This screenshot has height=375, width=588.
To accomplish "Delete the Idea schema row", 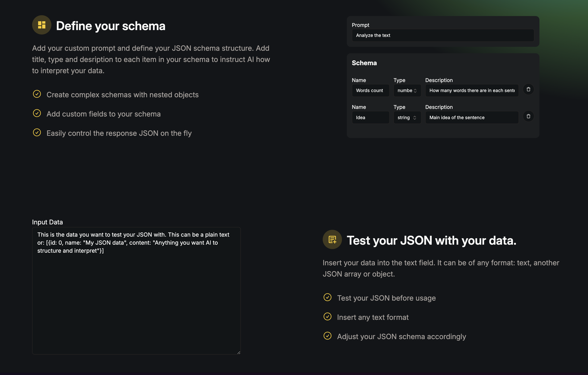I will click(x=528, y=116).
